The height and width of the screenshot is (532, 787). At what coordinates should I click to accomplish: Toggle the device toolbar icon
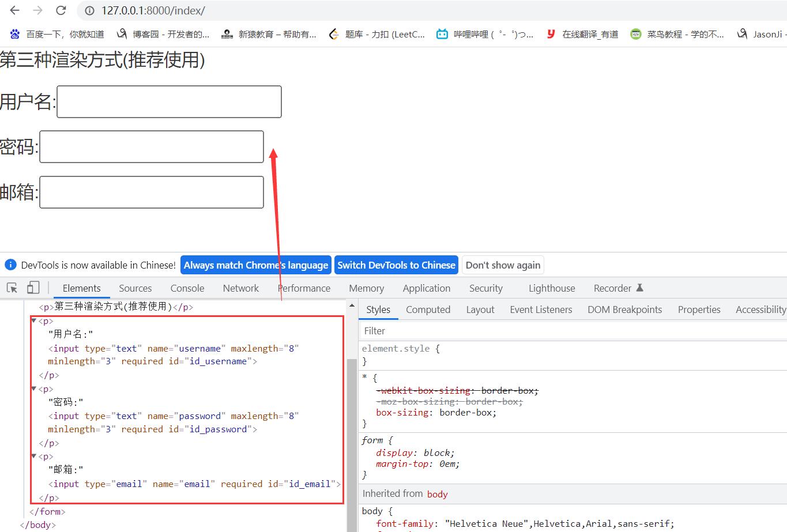(33, 288)
